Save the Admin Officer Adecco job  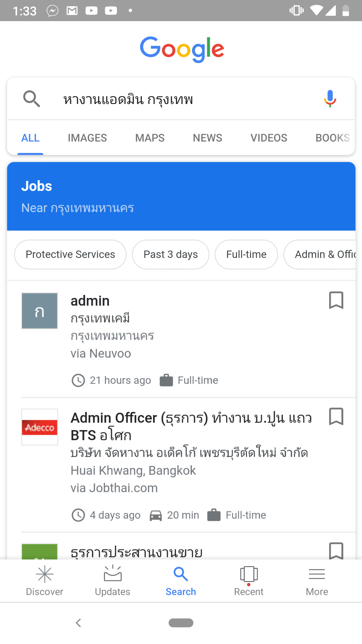(336, 417)
